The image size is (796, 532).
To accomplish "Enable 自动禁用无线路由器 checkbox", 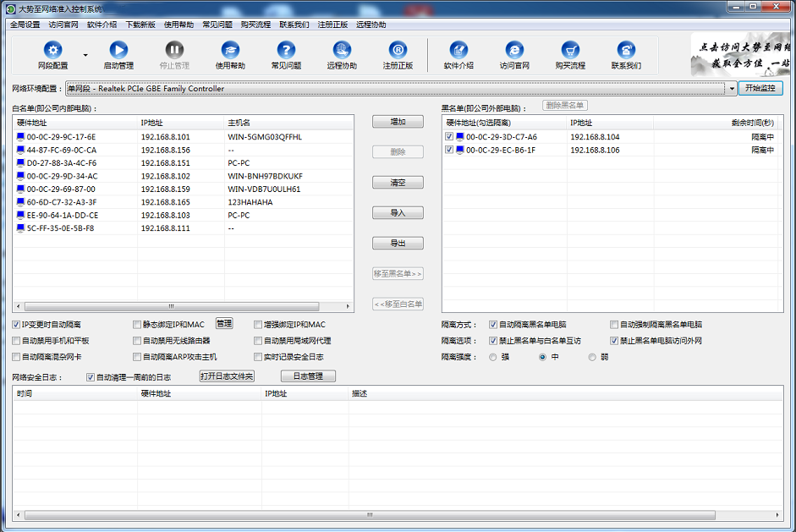I will coord(137,341).
